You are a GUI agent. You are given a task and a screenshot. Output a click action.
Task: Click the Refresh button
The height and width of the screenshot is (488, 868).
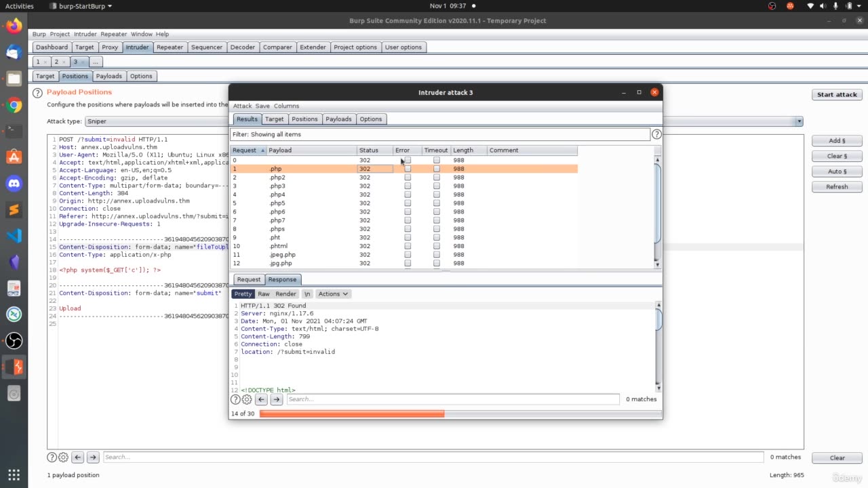point(837,186)
